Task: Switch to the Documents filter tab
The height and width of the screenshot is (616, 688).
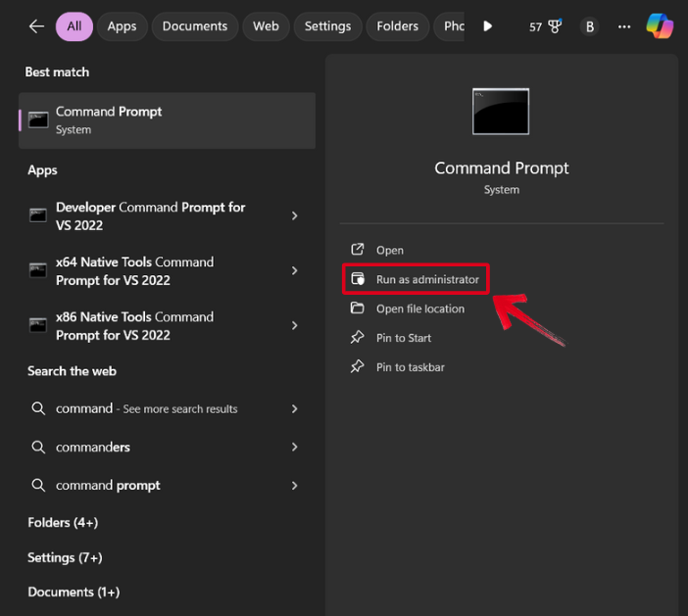Action: 194,26
